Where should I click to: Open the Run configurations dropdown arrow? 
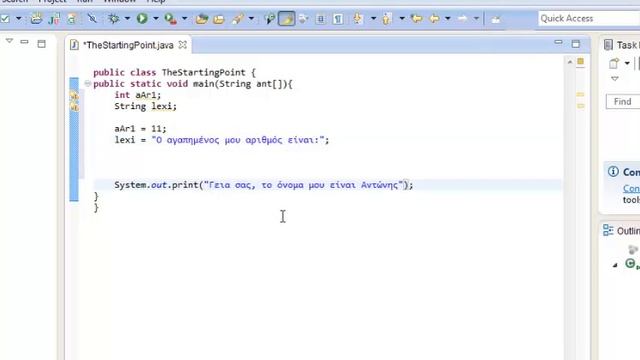[x=156, y=18]
